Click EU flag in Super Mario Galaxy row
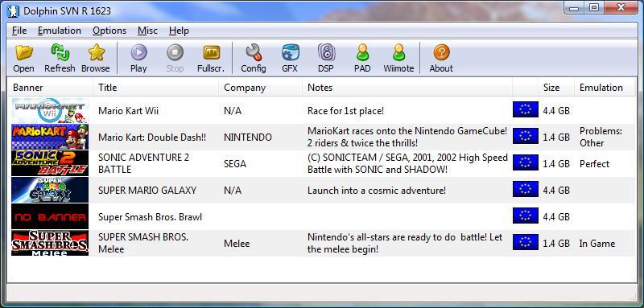Image resolution: width=644 pixels, height=308 pixels. 526,189
